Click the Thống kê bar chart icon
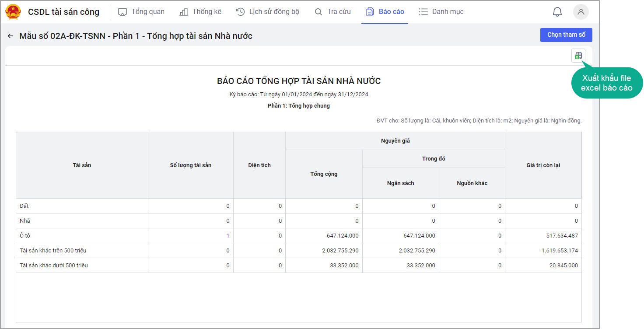This screenshot has height=329, width=644. [184, 12]
